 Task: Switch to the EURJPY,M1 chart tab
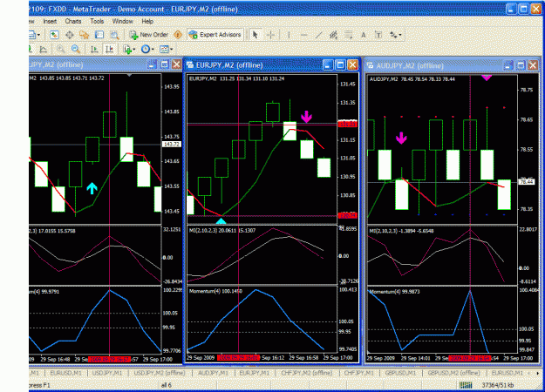(x=255, y=373)
